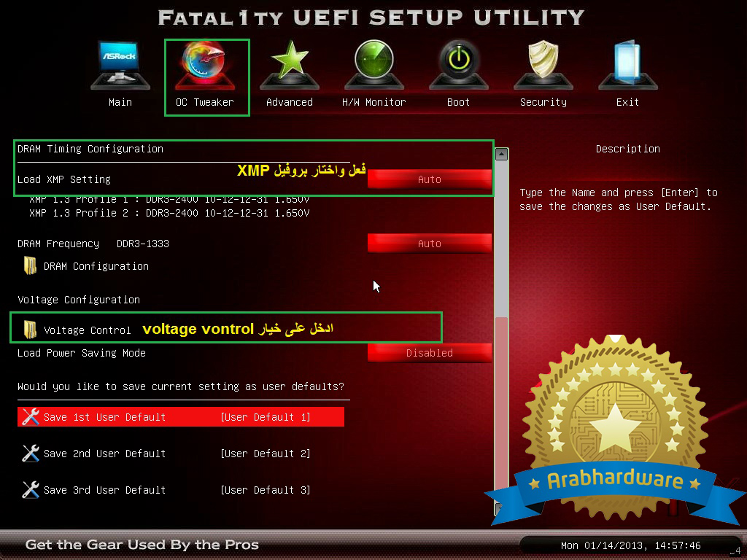747x560 pixels.
Task: Click the ASRock Main monitor icon
Action: coord(120,65)
